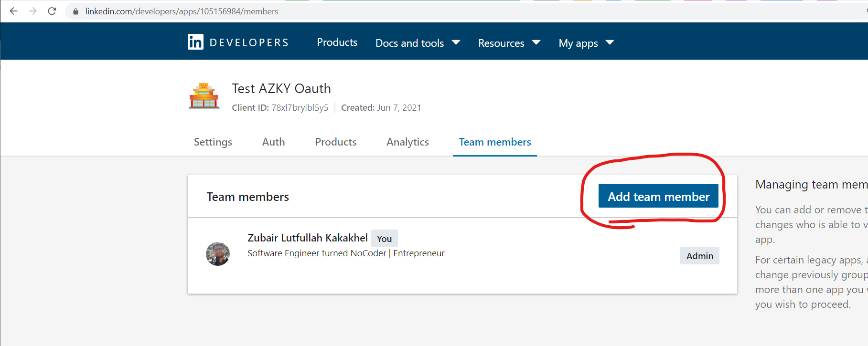This screenshot has height=346, width=868.
Task: Click the Test AZKY Oauth app logo
Action: click(204, 96)
